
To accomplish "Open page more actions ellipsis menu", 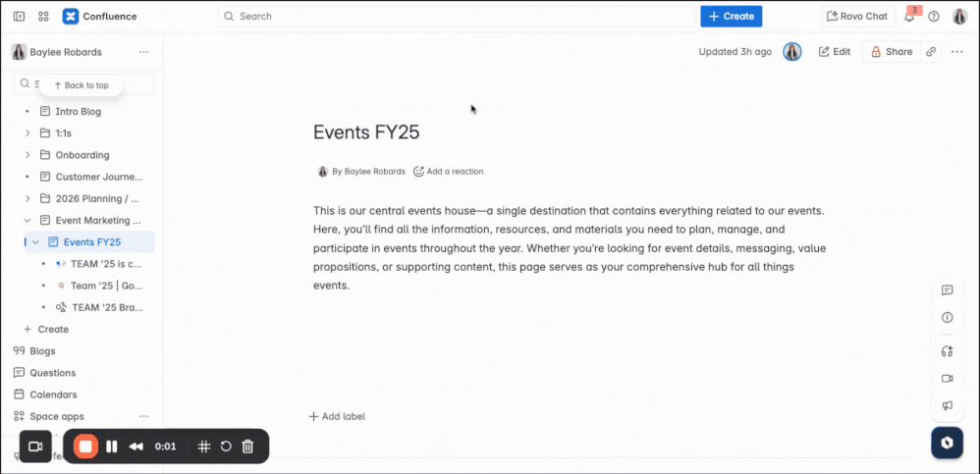I will point(956,52).
